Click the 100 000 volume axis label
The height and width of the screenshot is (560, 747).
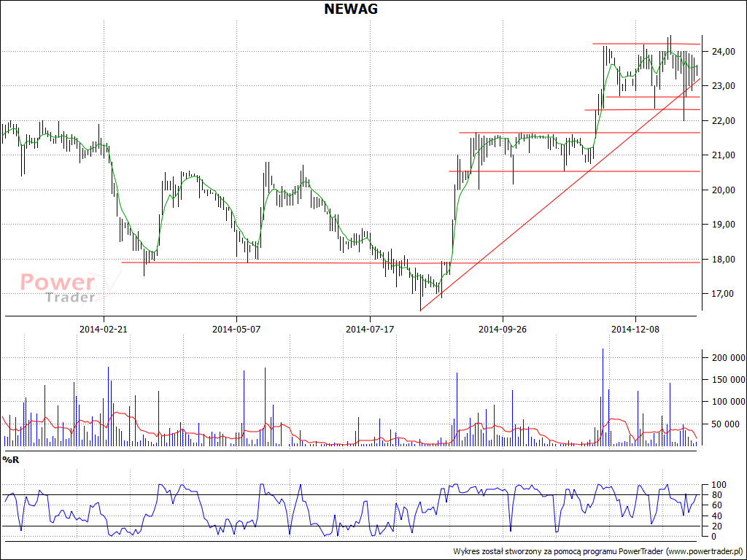point(729,402)
